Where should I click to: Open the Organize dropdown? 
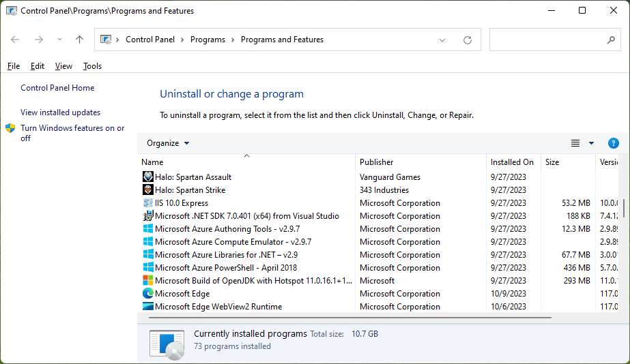(x=167, y=143)
